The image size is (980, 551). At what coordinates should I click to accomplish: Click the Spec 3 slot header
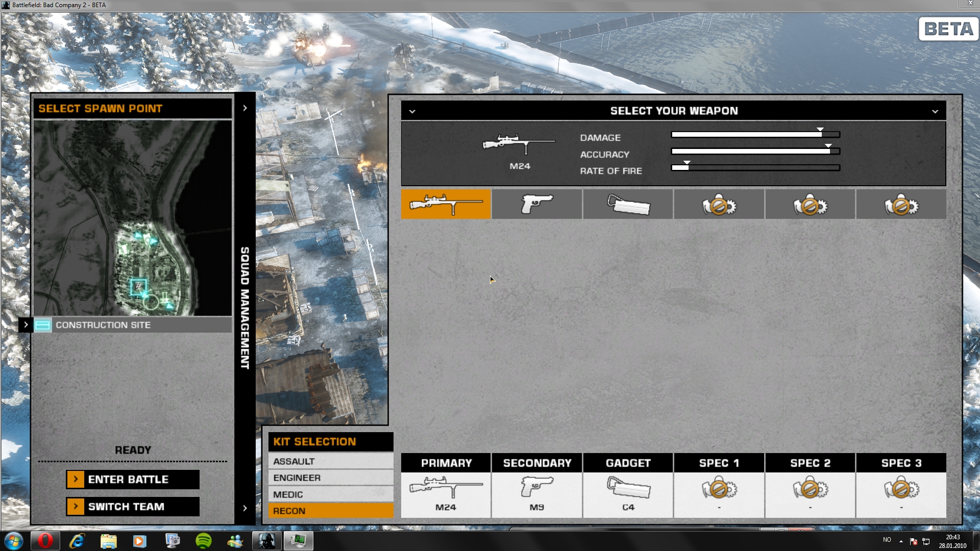point(901,463)
